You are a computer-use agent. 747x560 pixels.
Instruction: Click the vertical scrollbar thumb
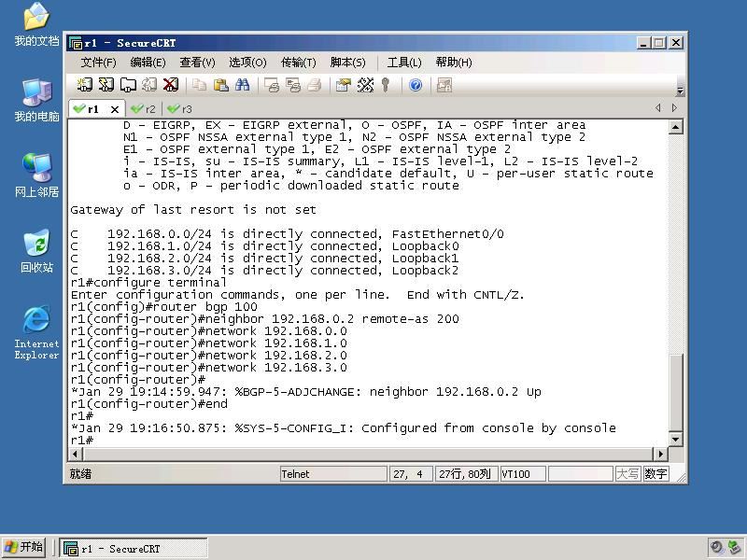(x=675, y=392)
